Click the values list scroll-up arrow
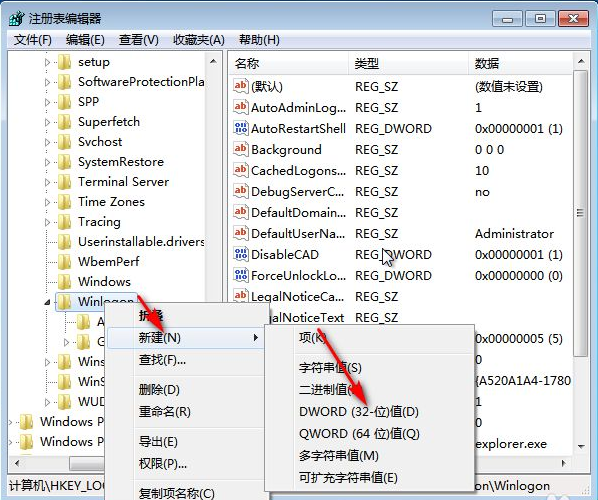The width and height of the screenshot is (598, 500). tap(581, 61)
